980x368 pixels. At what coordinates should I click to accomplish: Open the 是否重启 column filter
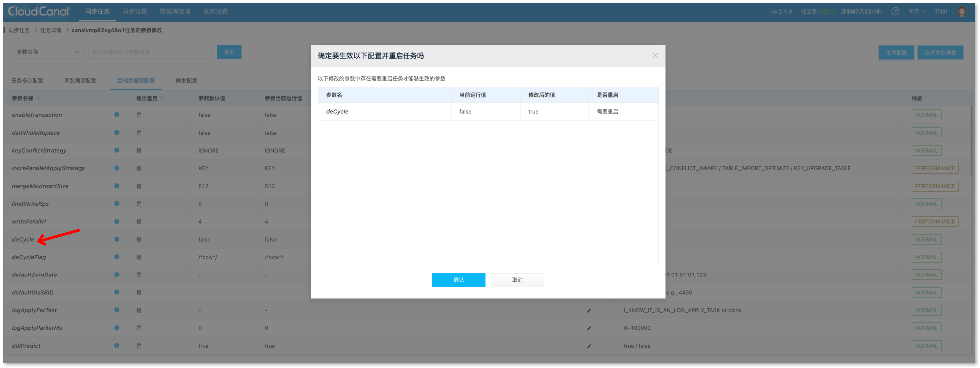point(162,98)
